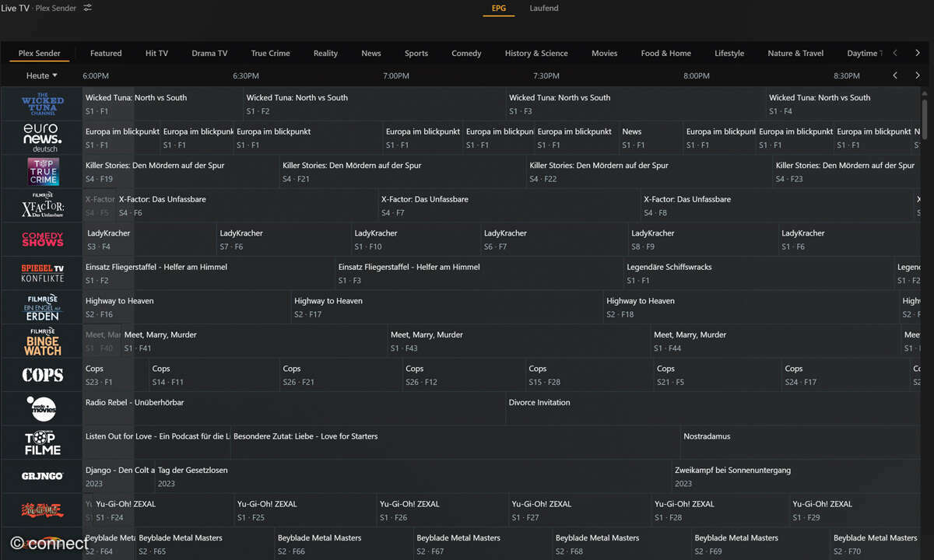Screen dimensions: 934x560
Task: Open the News category tab
Action: (371, 54)
